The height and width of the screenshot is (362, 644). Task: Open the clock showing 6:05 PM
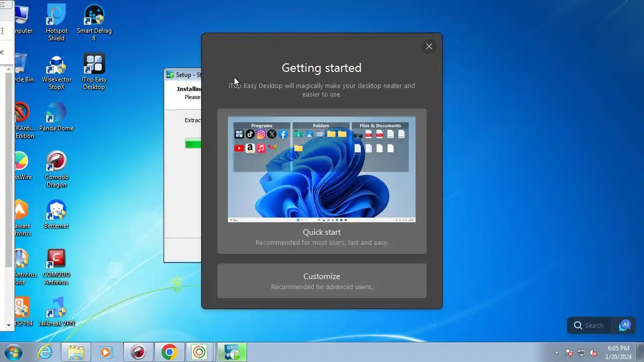(618, 352)
